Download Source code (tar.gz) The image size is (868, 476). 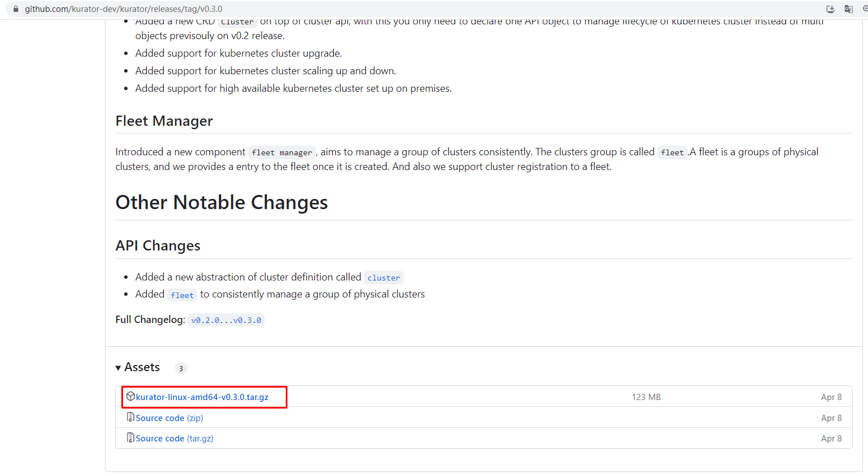coord(175,439)
